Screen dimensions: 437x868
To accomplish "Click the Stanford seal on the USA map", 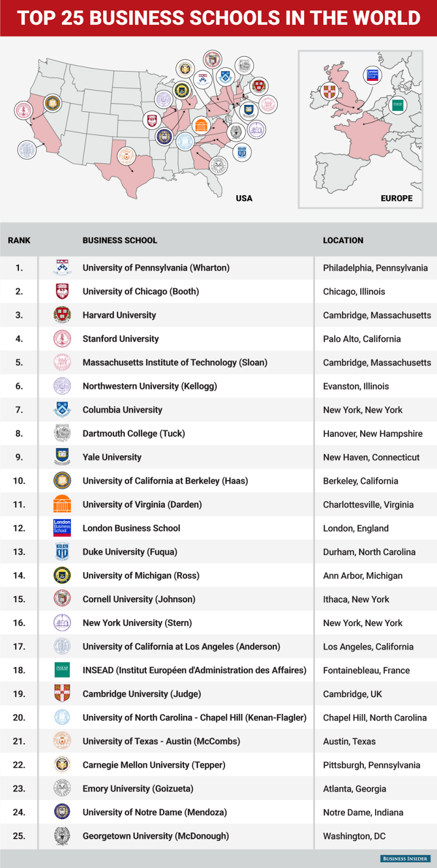I will [x=24, y=111].
